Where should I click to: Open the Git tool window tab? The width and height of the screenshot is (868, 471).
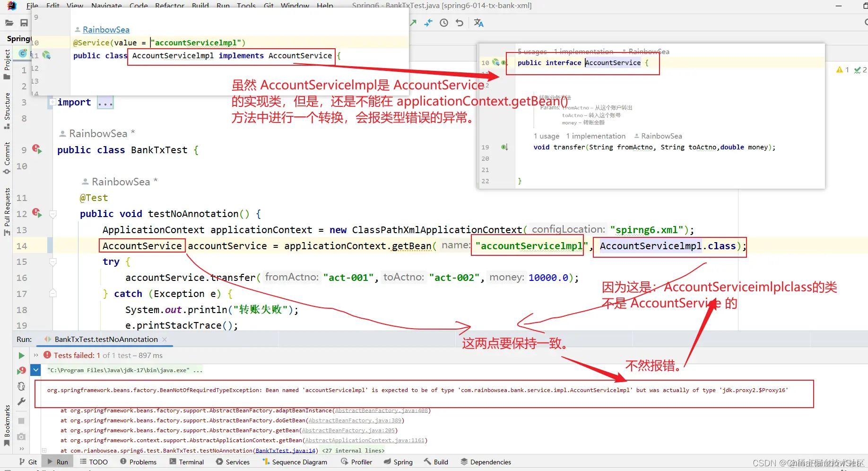pyautogui.click(x=28, y=462)
